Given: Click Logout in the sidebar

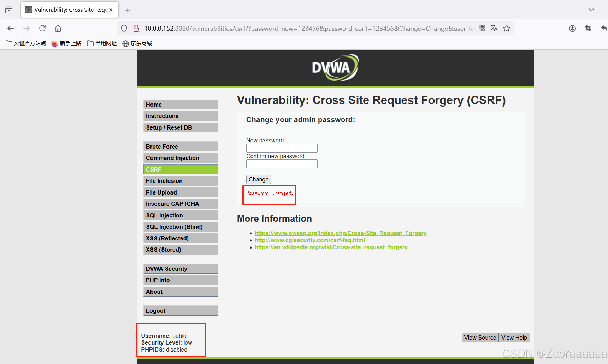Looking at the screenshot, I should point(181,311).
